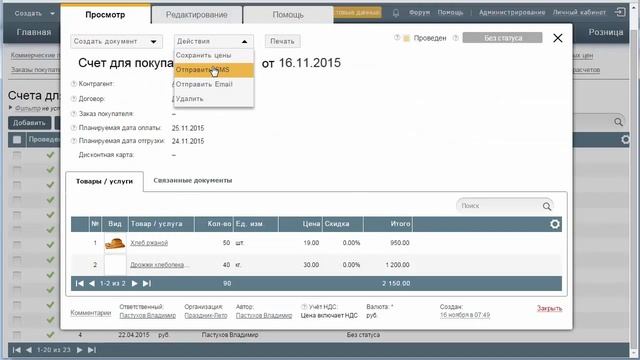The width and height of the screenshot is (640, 360).
Task: Choose Сохранить цены from actions menu
Action: tap(214, 56)
